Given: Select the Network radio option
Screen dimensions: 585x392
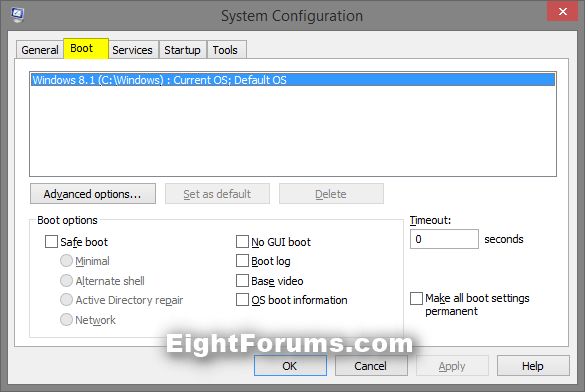Looking at the screenshot, I should coord(66,319).
